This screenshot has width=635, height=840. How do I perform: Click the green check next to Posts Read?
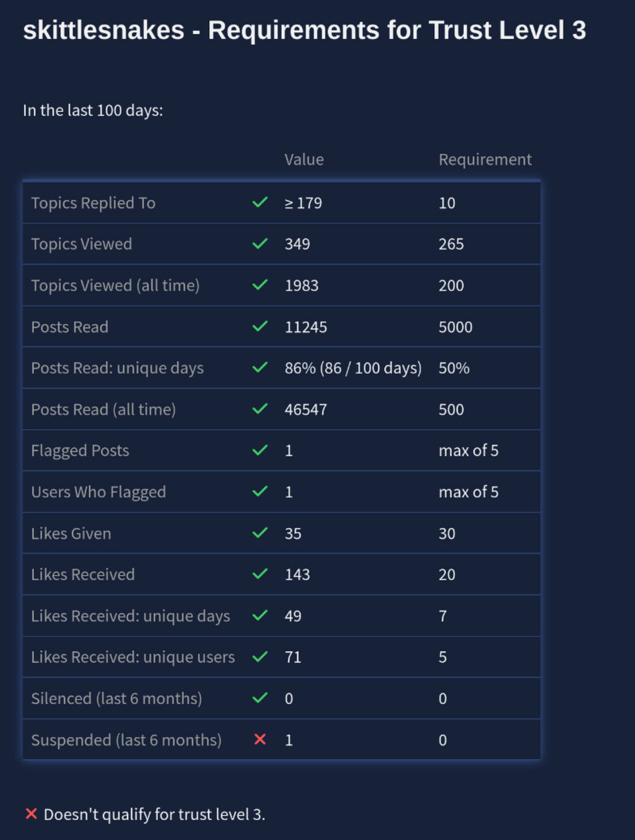click(x=260, y=326)
